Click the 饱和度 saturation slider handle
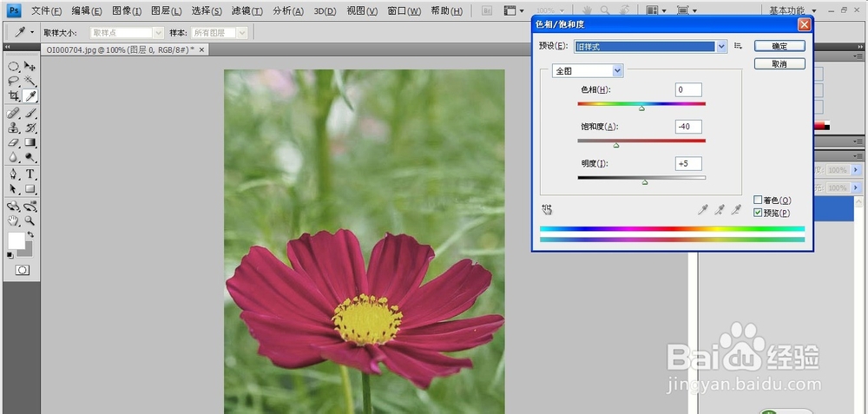 (x=616, y=146)
